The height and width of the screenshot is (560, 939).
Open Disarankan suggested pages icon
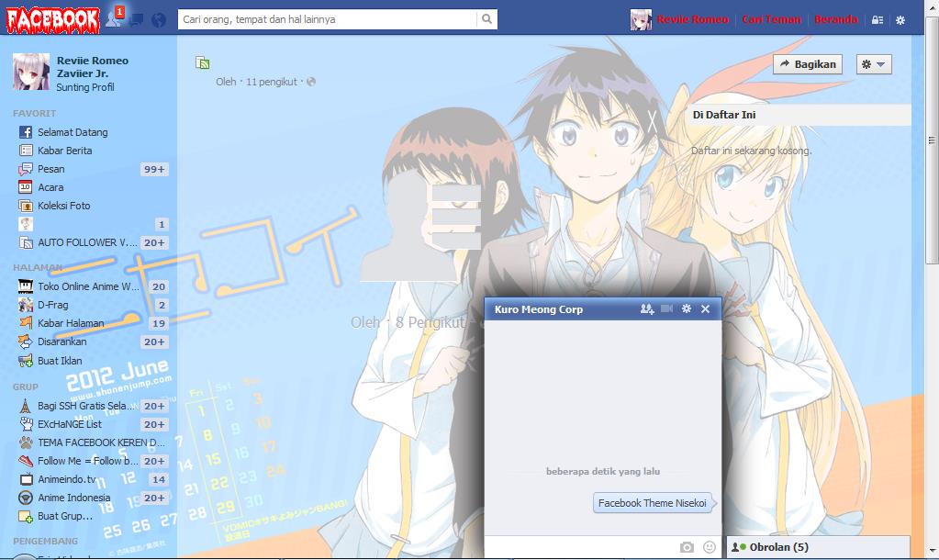[25, 342]
